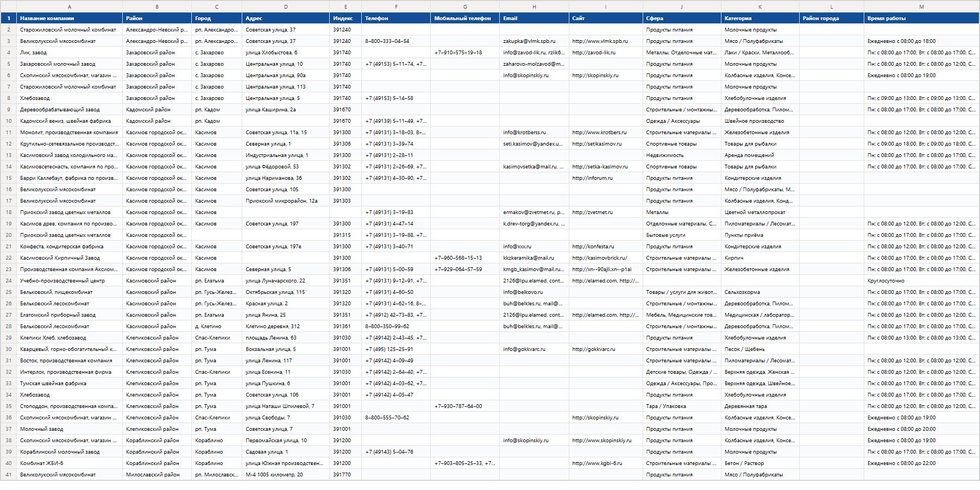The image size is (980, 490).
Task: Select the 'Недвижимость' sphere cell
Action: (x=682, y=155)
